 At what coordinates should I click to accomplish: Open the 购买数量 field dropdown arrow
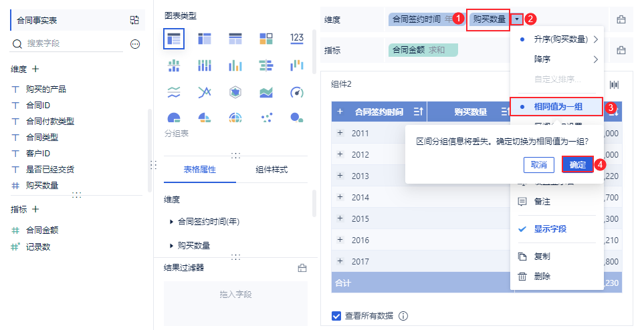(517, 19)
